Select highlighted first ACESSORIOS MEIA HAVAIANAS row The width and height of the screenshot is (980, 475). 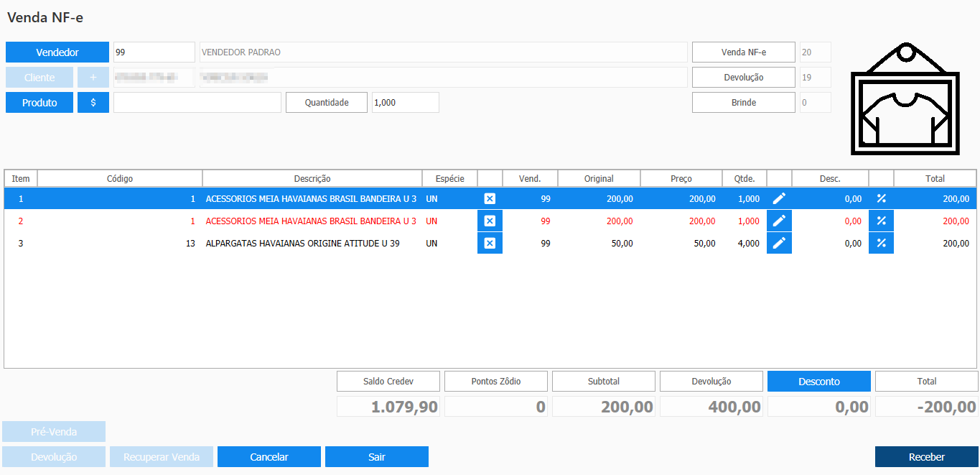[x=490, y=199]
